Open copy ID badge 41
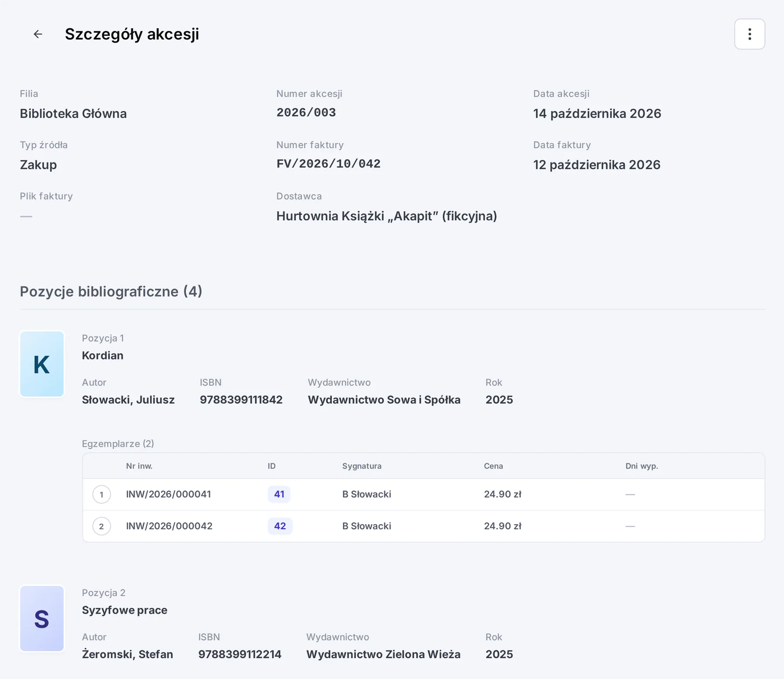The image size is (784, 679). (279, 494)
